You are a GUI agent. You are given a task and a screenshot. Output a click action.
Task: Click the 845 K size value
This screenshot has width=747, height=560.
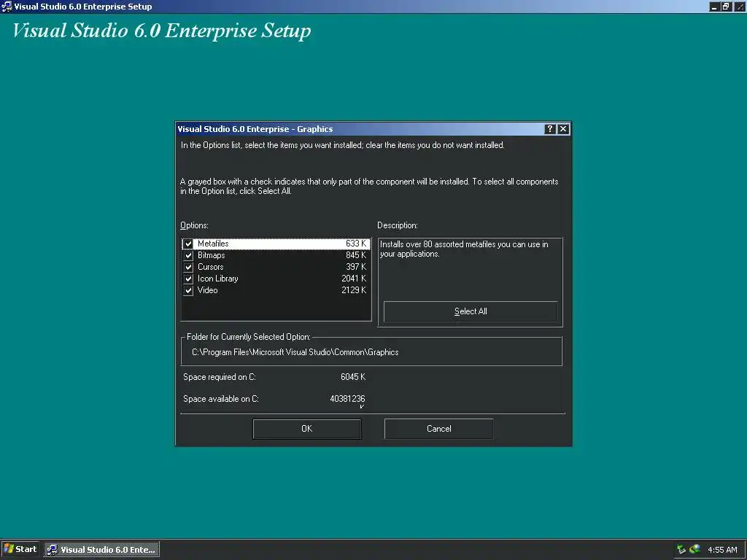pos(356,255)
